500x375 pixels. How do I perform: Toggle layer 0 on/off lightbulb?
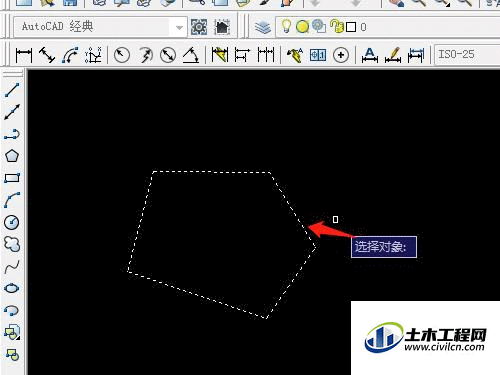[x=286, y=26]
